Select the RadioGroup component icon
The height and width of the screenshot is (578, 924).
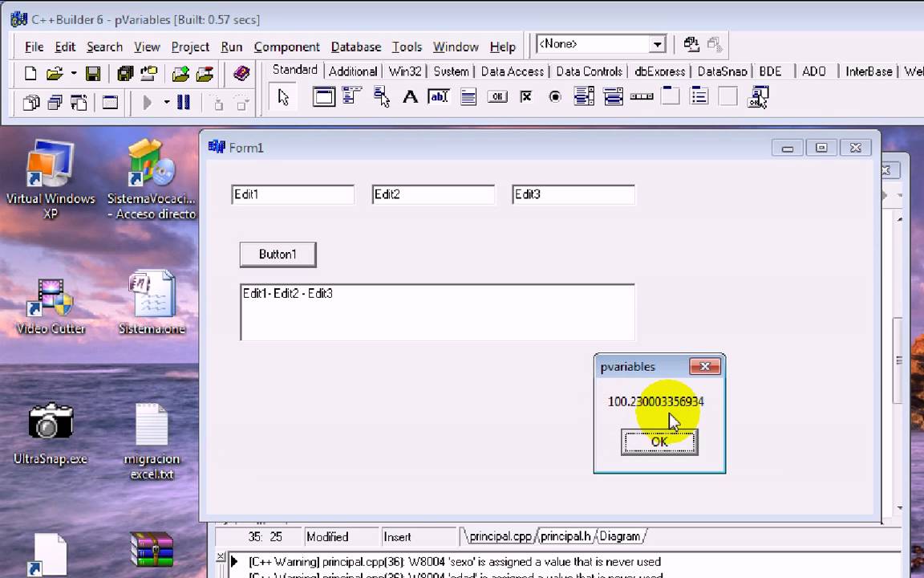click(x=699, y=96)
